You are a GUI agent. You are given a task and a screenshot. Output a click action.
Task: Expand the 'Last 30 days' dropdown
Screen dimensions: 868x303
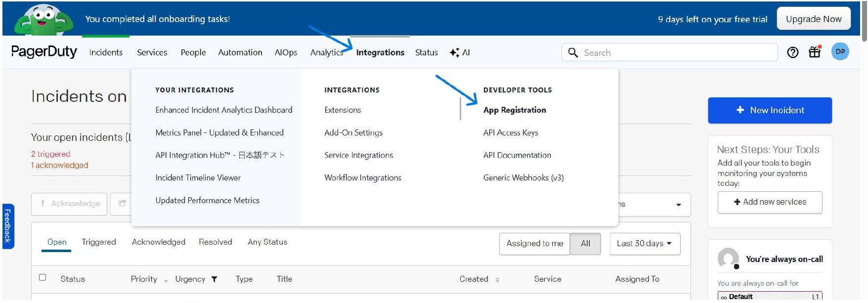pyautogui.click(x=645, y=243)
